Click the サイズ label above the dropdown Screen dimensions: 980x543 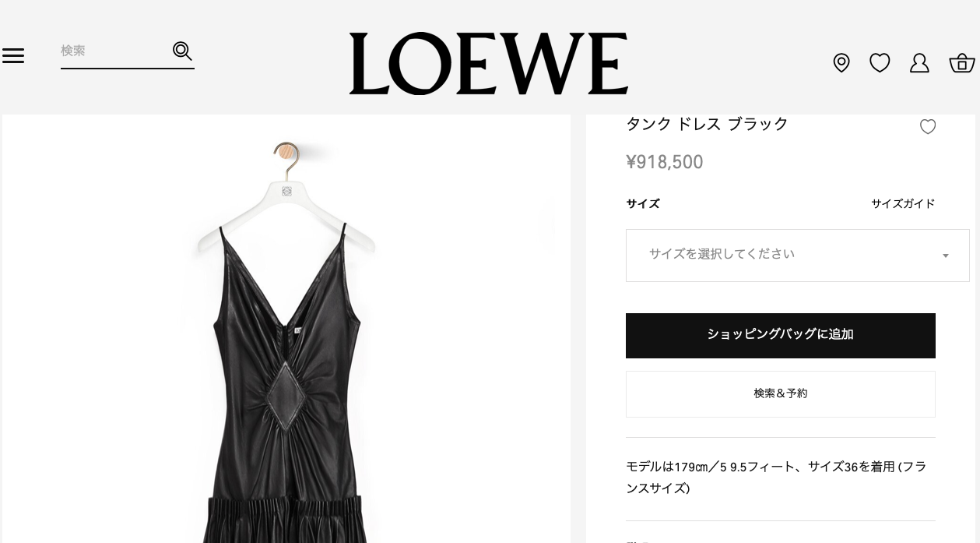643,203
